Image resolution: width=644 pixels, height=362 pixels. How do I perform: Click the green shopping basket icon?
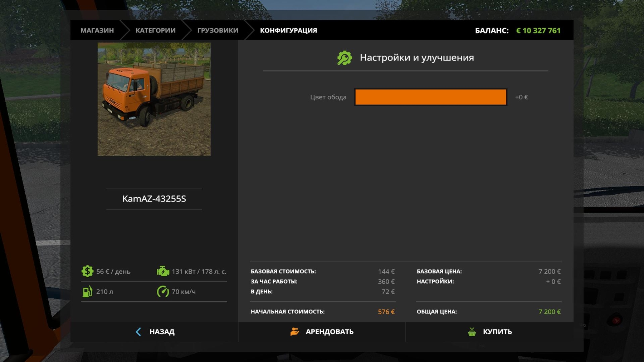(x=472, y=332)
